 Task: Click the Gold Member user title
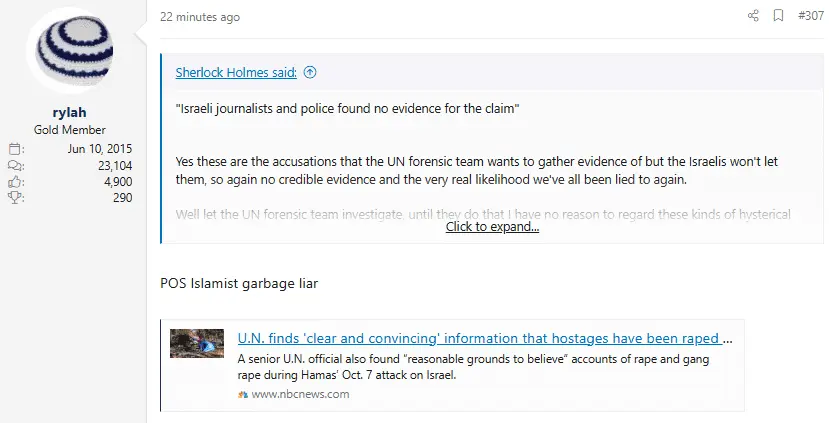(x=70, y=130)
